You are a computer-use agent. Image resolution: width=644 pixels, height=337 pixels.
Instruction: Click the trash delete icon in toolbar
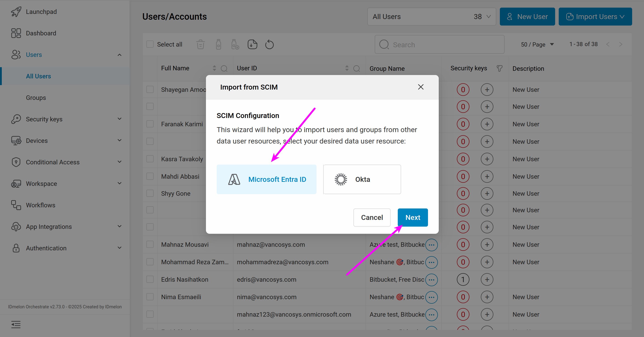coord(201,45)
